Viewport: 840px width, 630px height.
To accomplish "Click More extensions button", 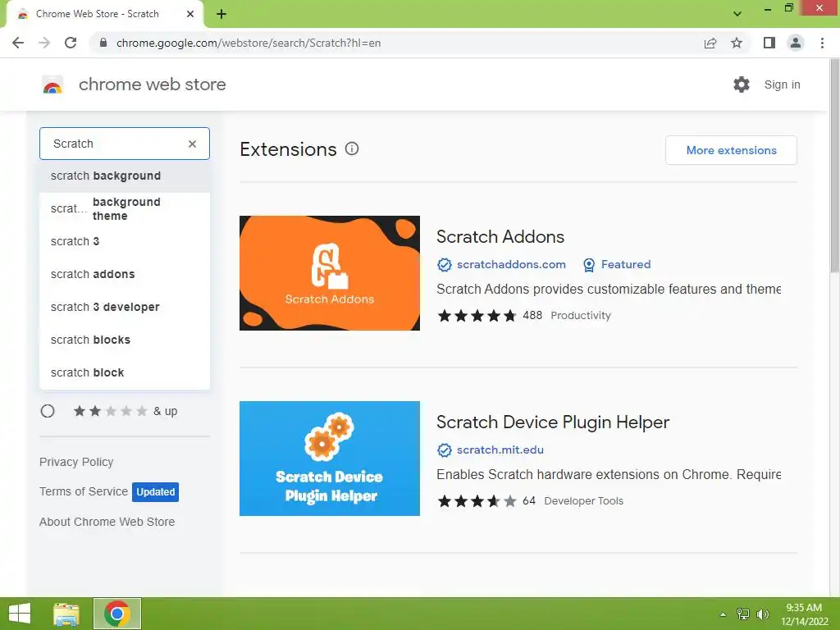I will [x=731, y=151].
